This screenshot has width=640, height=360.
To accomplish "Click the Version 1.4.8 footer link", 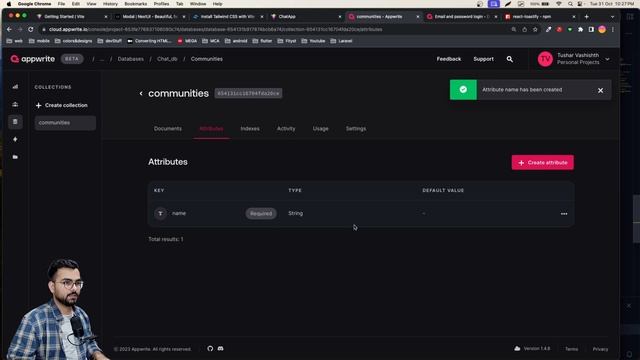I will pyautogui.click(x=532, y=349).
